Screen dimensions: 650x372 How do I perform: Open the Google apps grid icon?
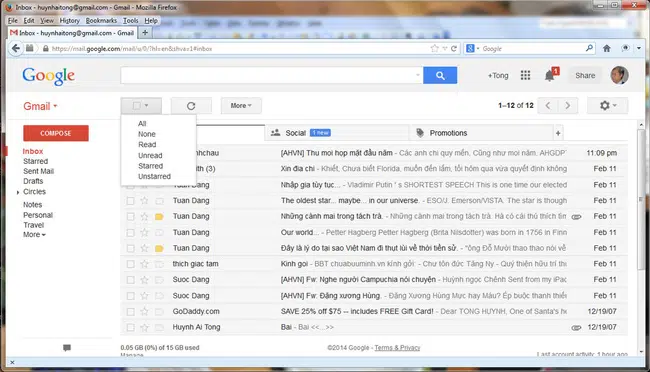525,75
